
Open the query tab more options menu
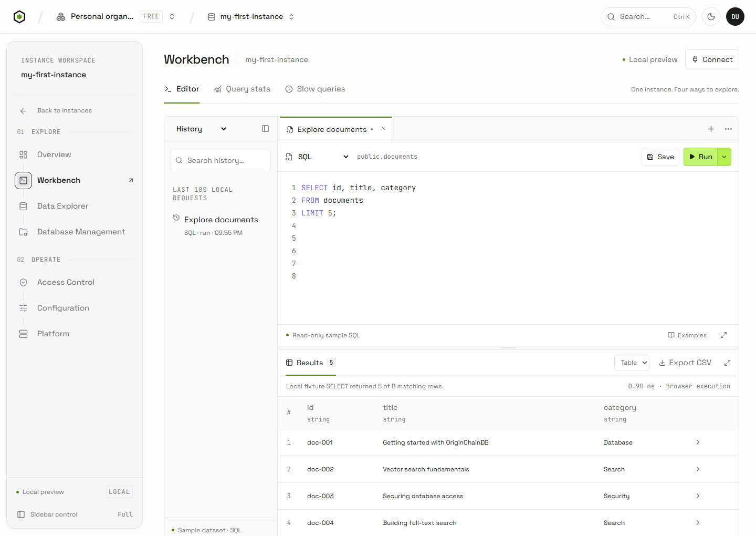tap(728, 129)
